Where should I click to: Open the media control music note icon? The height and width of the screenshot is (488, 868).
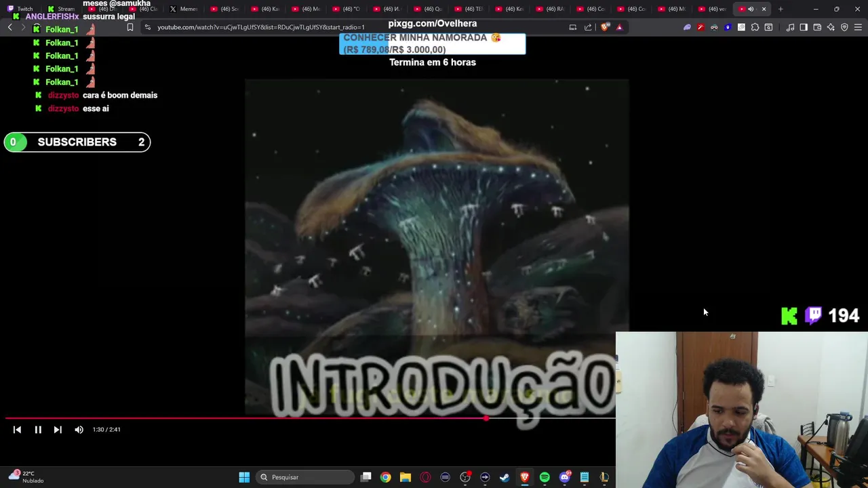tap(790, 27)
